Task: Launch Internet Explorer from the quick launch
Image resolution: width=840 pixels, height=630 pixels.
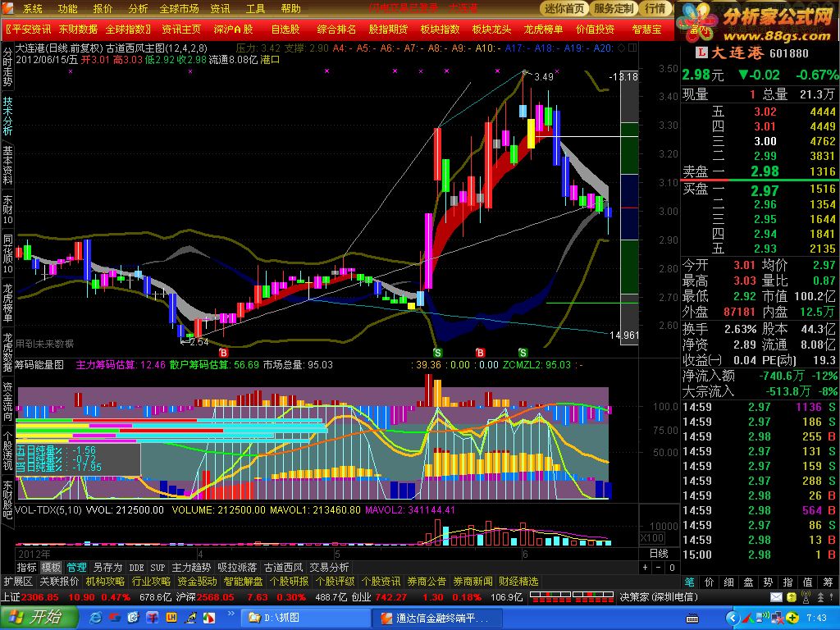Action: coord(96,618)
